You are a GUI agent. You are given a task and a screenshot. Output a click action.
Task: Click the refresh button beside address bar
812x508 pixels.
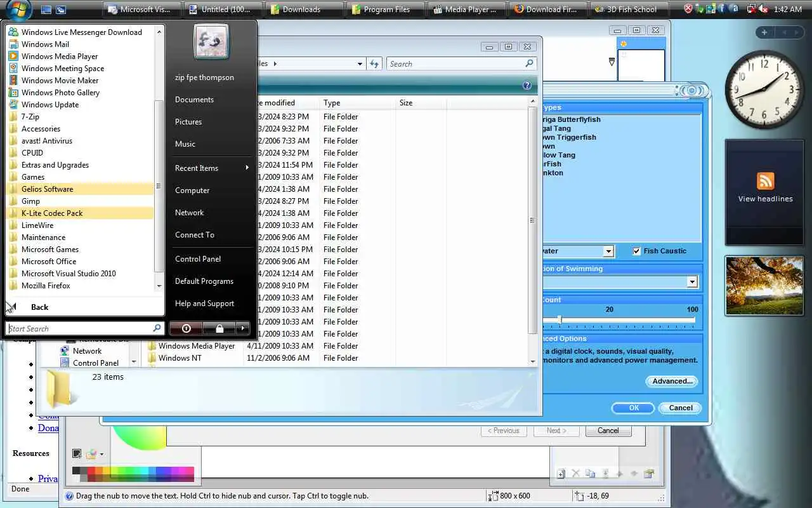click(374, 63)
